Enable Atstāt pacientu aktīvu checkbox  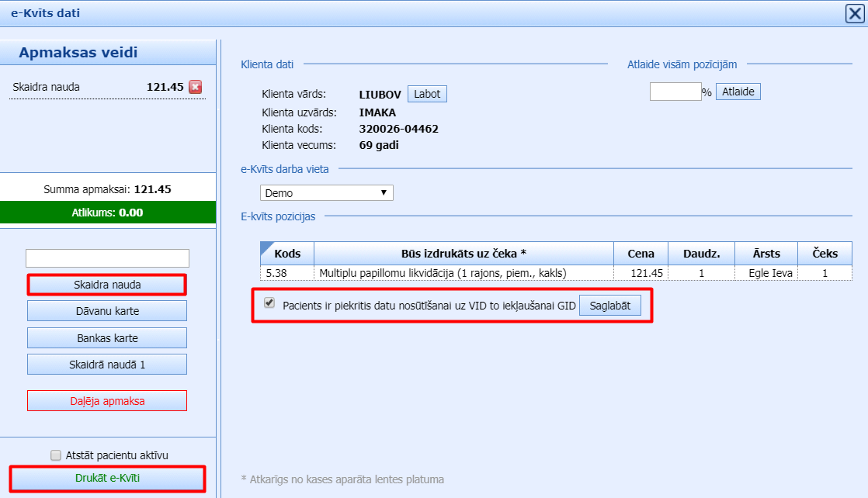pos(55,455)
